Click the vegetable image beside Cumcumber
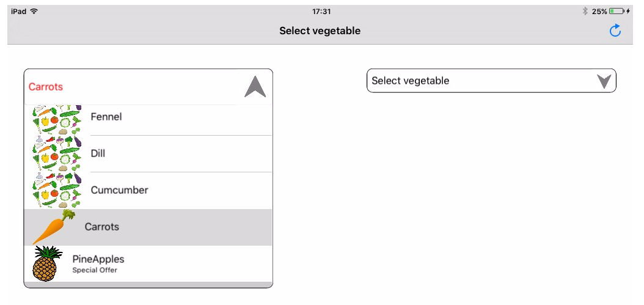Image resolution: width=644 pixels, height=305 pixels. (x=57, y=190)
